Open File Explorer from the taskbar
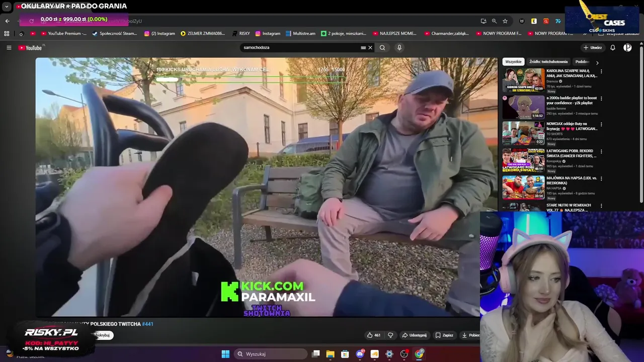Screen dimensions: 644x362 pyautogui.click(x=331, y=354)
